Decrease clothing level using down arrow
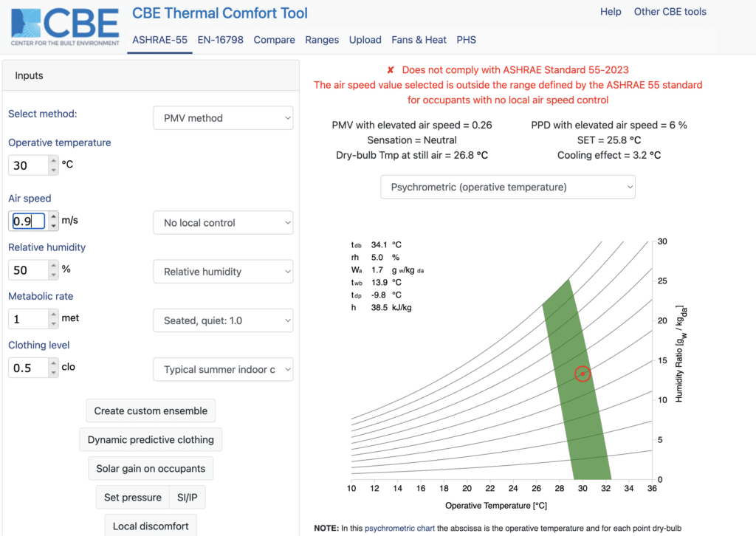Viewport: 756px width, 536px height. 53,373
